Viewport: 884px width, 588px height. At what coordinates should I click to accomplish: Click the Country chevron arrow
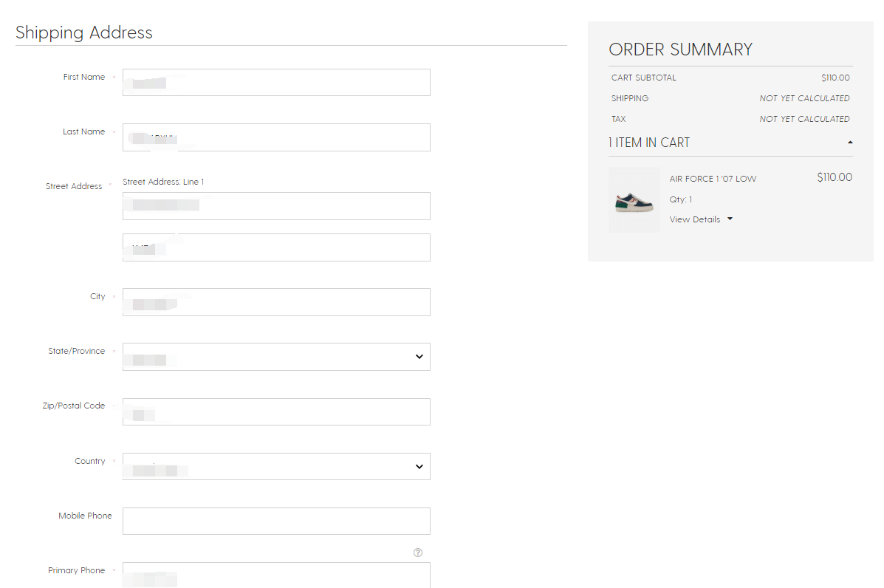point(419,466)
